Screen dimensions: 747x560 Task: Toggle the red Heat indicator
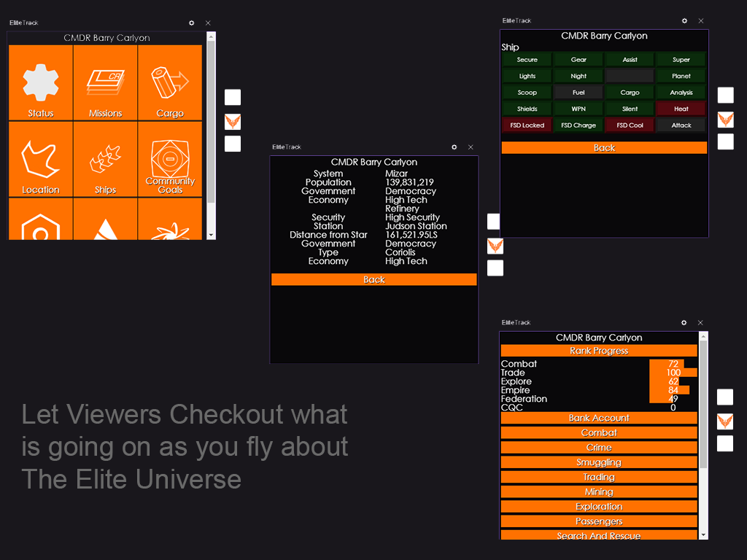[x=681, y=109]
